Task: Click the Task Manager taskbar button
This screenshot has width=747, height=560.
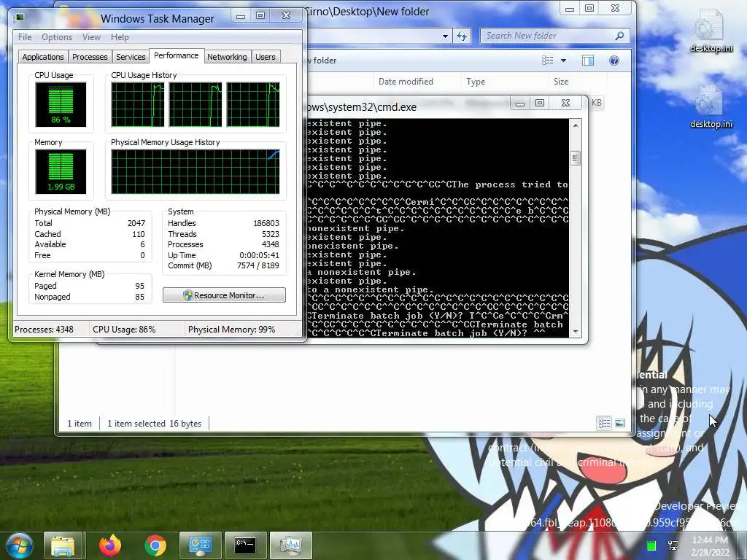Action: coord(290,545)
